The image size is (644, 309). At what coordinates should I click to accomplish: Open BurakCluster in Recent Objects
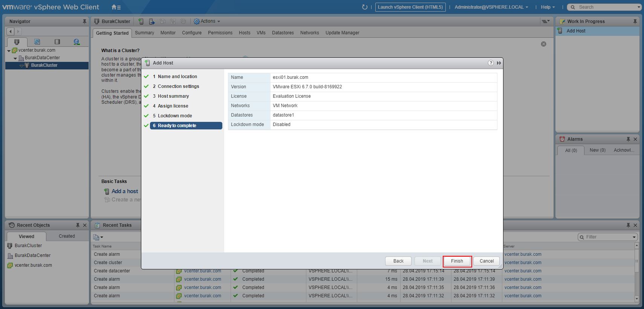[28, 246]
